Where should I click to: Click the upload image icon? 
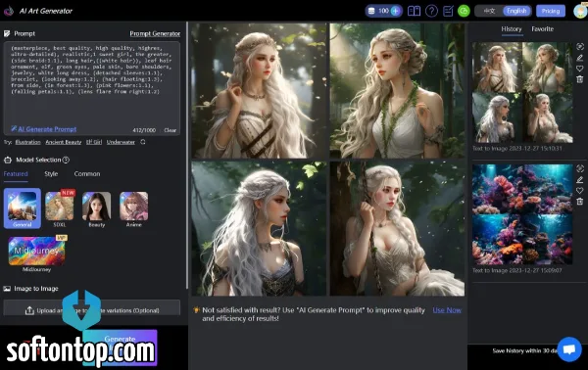(29, 310)
